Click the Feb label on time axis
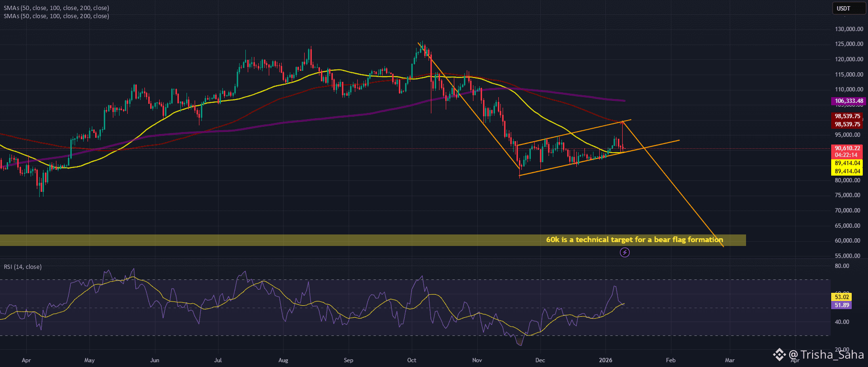The width and height of the screenshot is (868, 367). click(671, 360)
